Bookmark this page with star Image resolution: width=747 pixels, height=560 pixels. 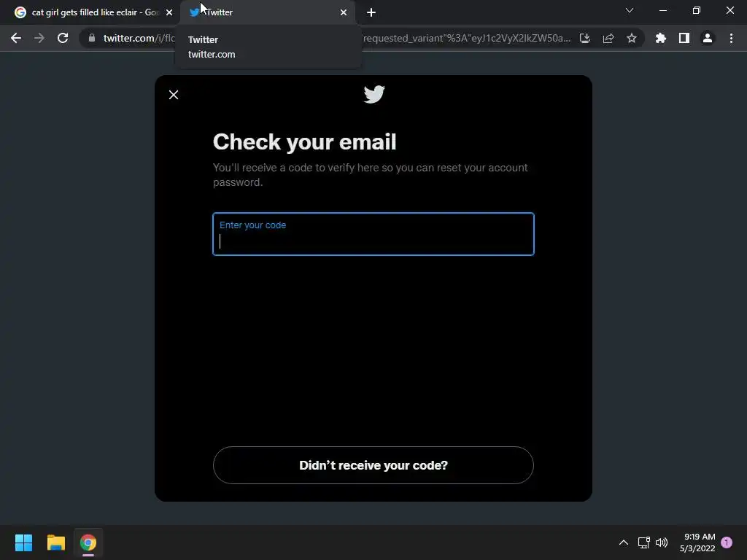(632, 38)
